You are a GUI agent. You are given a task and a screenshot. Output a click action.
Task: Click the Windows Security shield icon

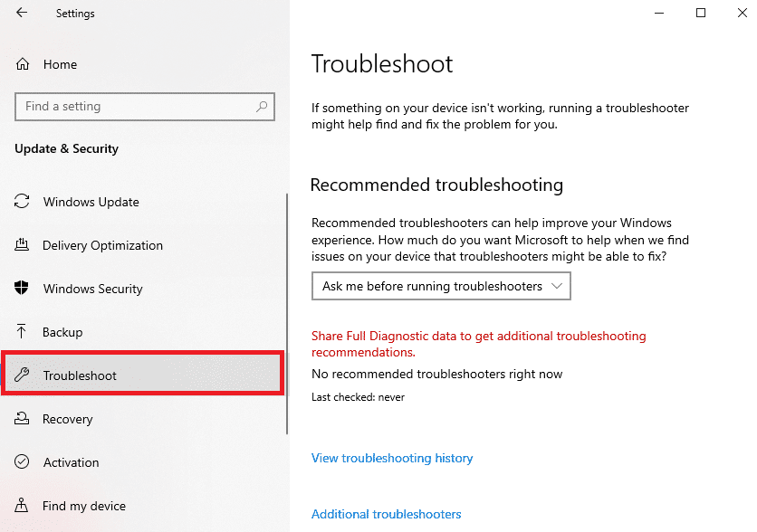pos(23,289)
